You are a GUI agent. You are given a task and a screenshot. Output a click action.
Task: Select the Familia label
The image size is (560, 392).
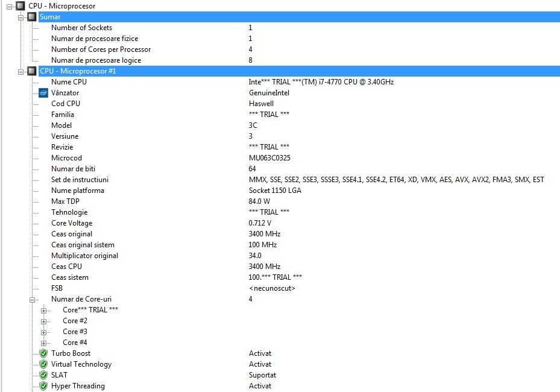[x=63, y=115]
